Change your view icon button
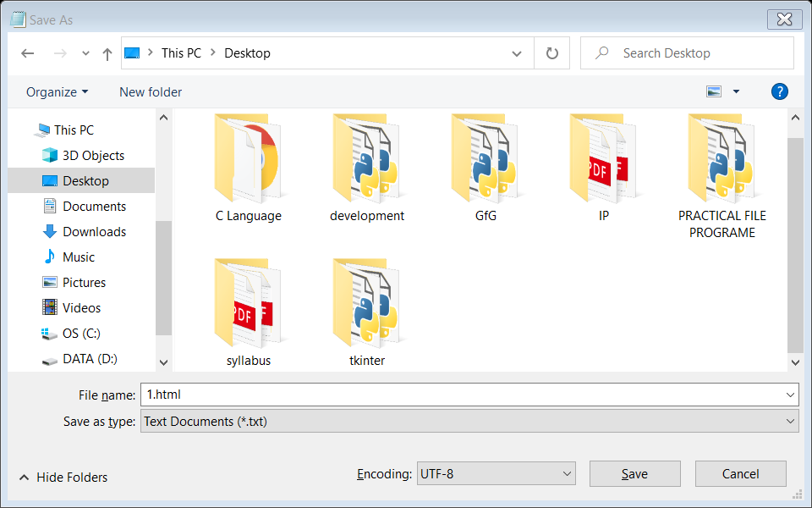The height and width of the screenshot is (508, 812). 714,91
